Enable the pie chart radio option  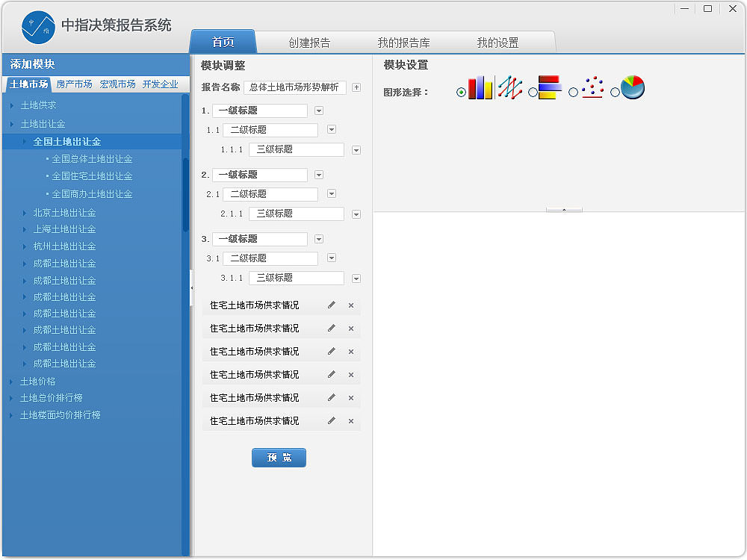[613, 91]
